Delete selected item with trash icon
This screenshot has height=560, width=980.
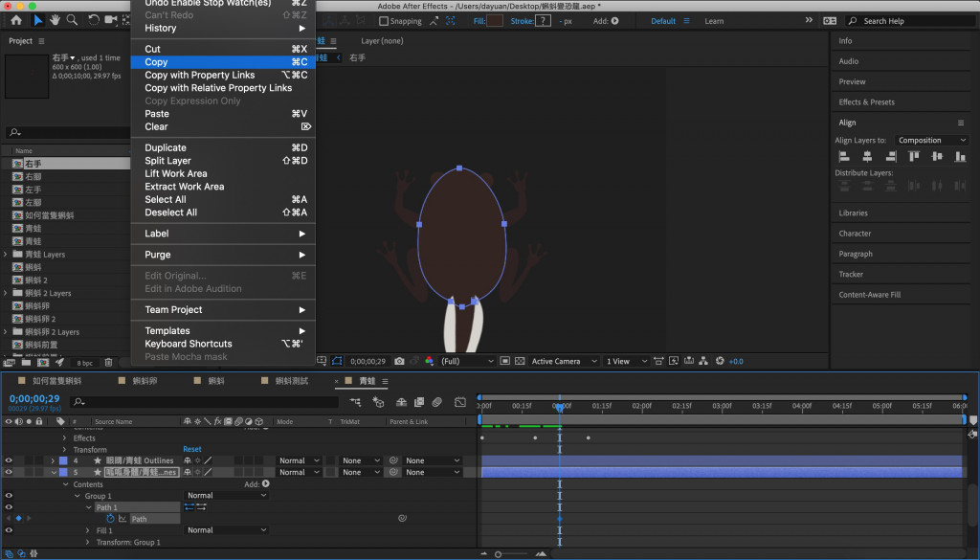point(108,363)
